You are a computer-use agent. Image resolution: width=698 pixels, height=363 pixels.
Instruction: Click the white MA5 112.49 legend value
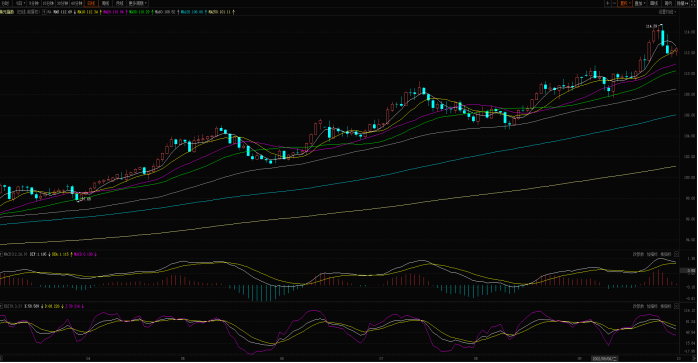[63, 12]
